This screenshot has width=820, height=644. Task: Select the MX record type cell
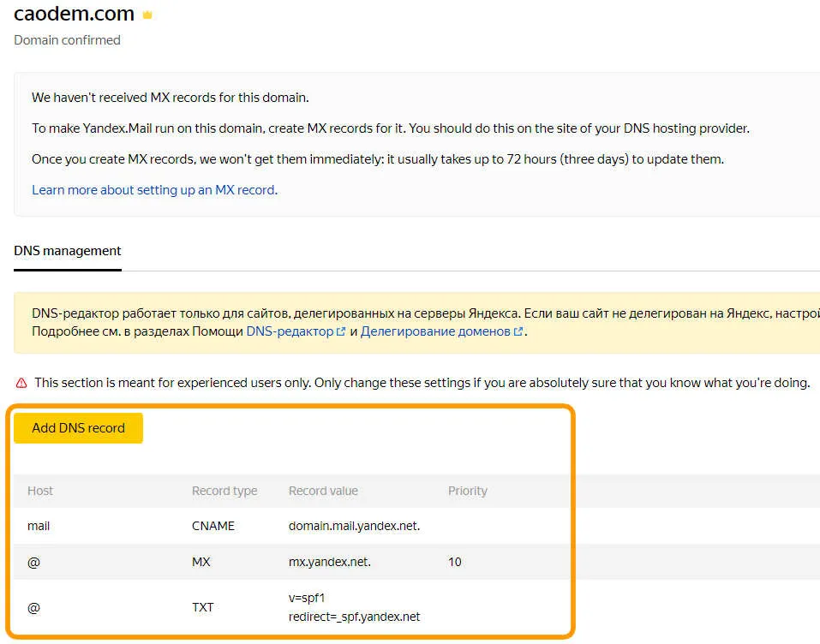click(x=201, y=562)
